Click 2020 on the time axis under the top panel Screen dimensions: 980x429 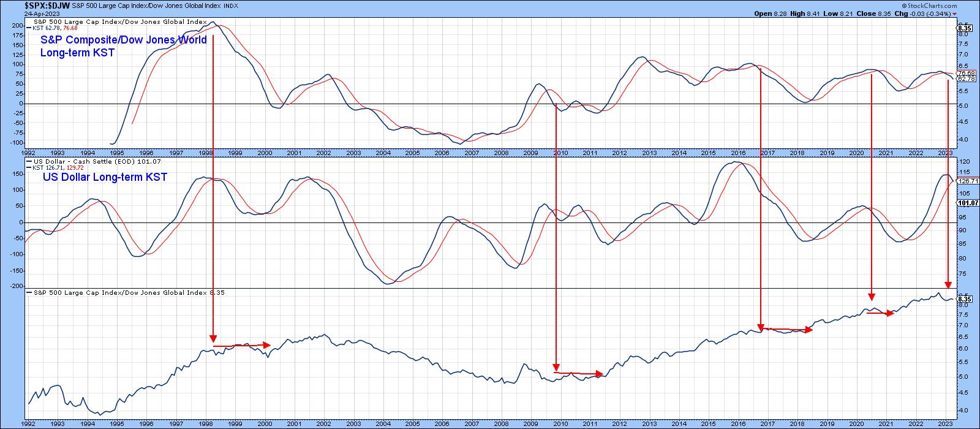coord(856,153)
